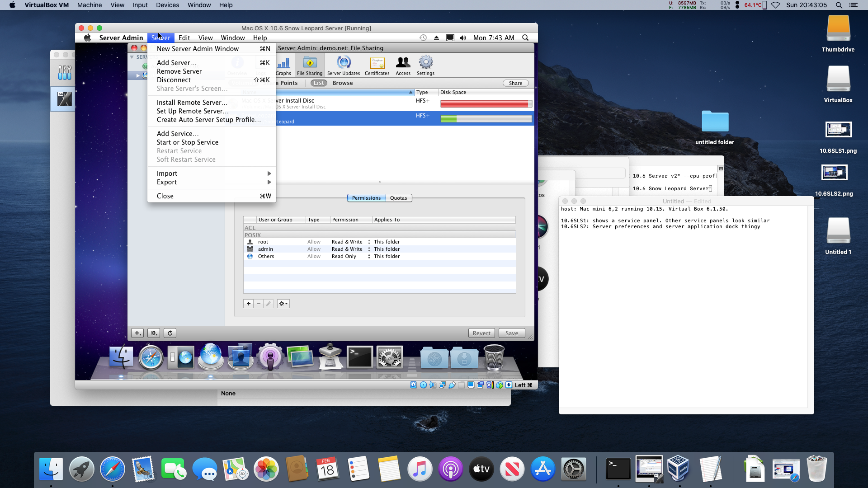Choose Add Server… menu item
This screenshot has width=868, height=488.
212,63
